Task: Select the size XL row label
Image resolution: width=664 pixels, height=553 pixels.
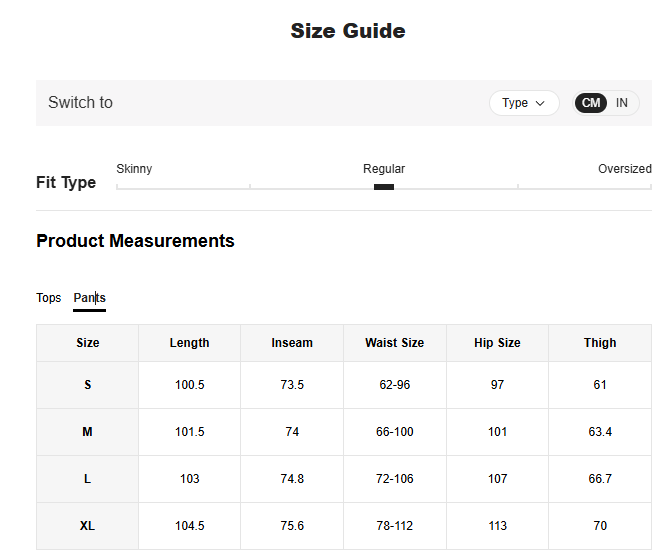Action: point(88,526)
